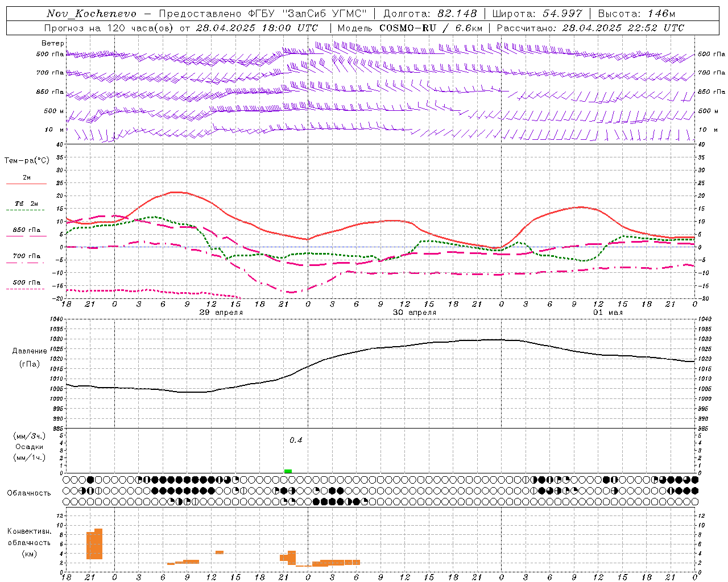Select the 'Высота: 146м' header entry

pyautogui.click(x=636, y=14)
